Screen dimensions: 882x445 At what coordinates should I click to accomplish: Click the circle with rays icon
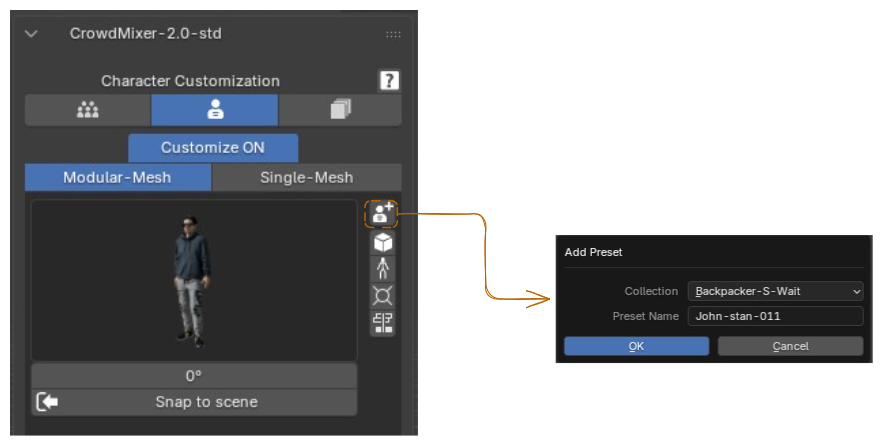383,295
